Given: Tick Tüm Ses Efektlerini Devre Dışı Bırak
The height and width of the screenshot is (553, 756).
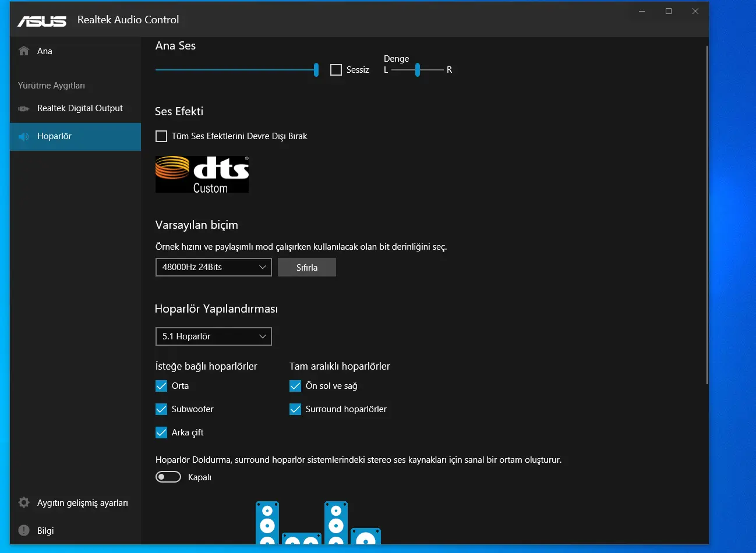Looking at the screenshot, I should click(161, 136).
